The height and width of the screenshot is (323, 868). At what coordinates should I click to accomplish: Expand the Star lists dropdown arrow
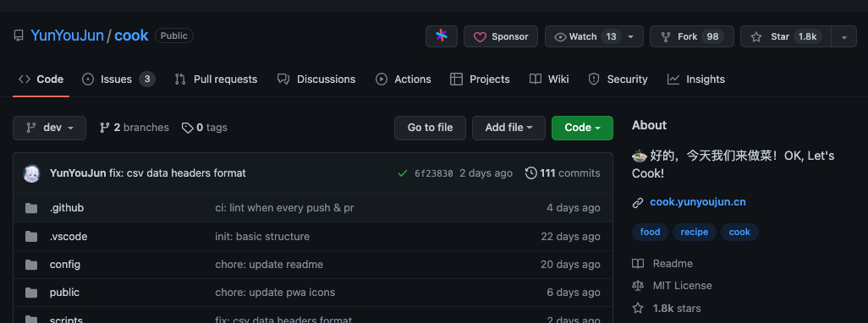(844, 36)
